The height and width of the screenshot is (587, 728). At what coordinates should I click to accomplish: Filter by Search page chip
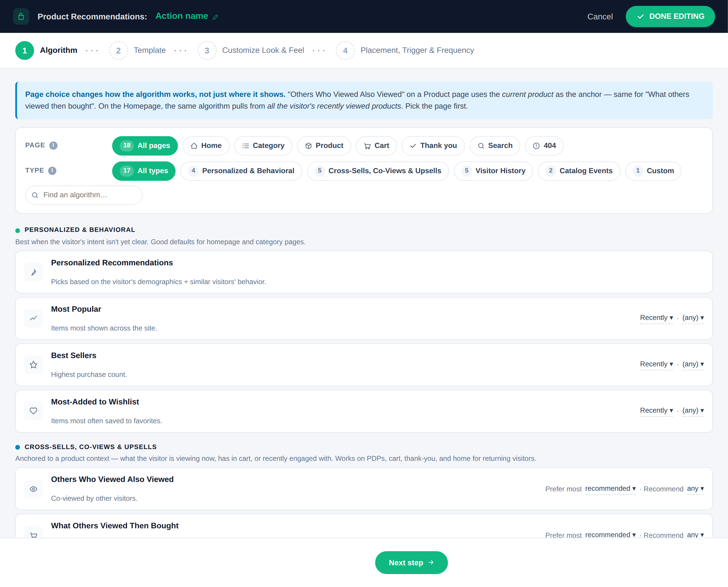(495, 146)
